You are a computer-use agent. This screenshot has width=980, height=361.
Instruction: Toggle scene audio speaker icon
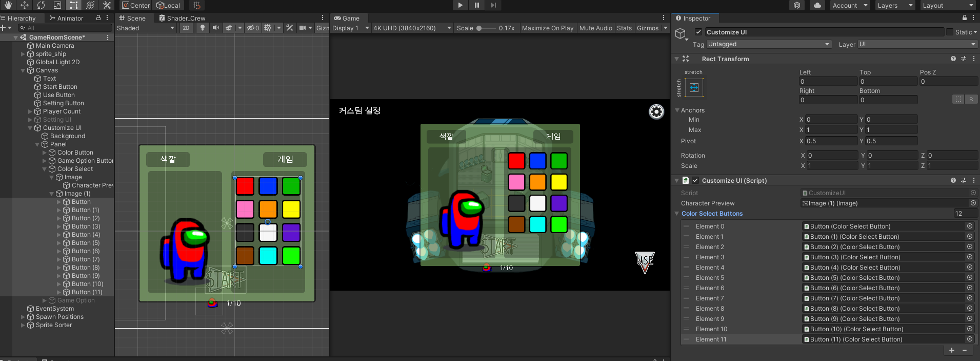pyautogui.click(x=216, y=28)
